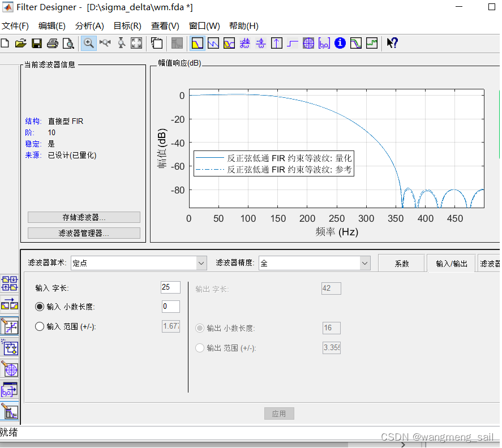Click the 输入 字长 input field
Viewport: 502px width, 448px height.
point(170,287)
